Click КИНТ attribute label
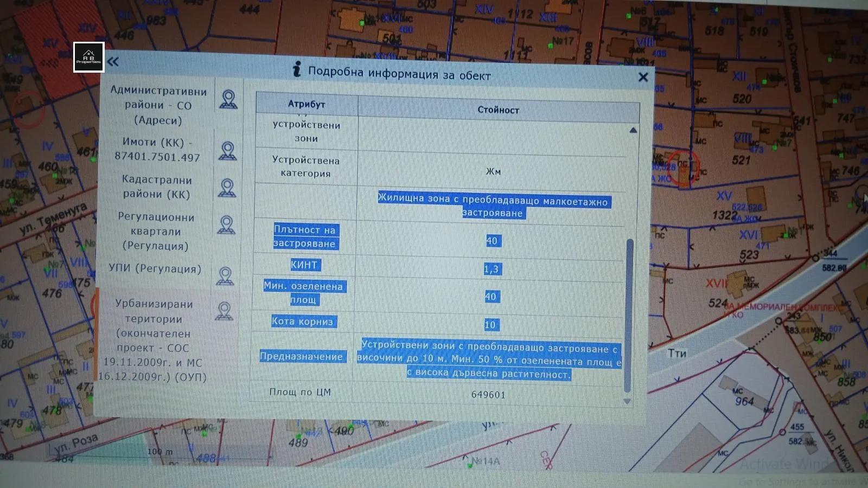Viewport: 868px width, 488px height. [304, 265]
